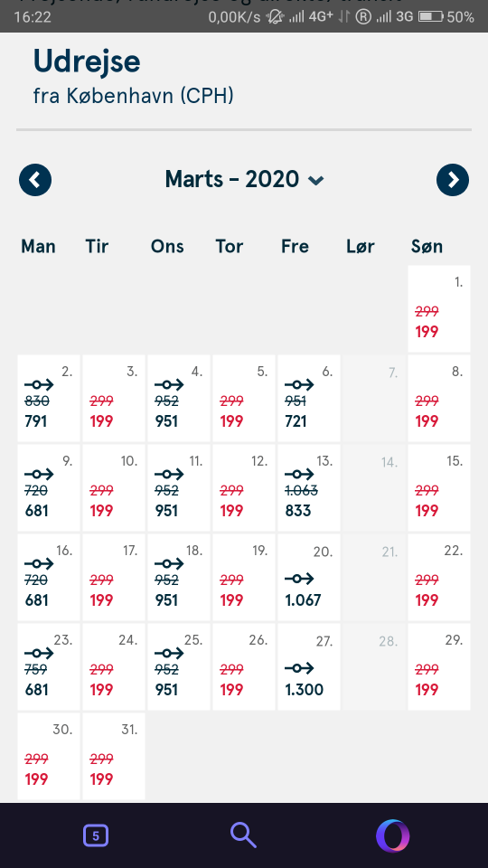Select March 9 priced 681
The width and height of the screenshot is (488, 868).
pos(49,488)
